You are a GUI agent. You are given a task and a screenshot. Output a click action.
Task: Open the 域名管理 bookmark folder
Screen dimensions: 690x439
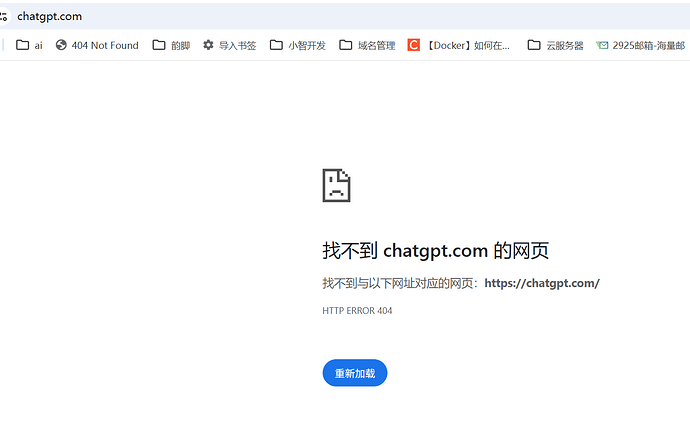pos(367,45)
